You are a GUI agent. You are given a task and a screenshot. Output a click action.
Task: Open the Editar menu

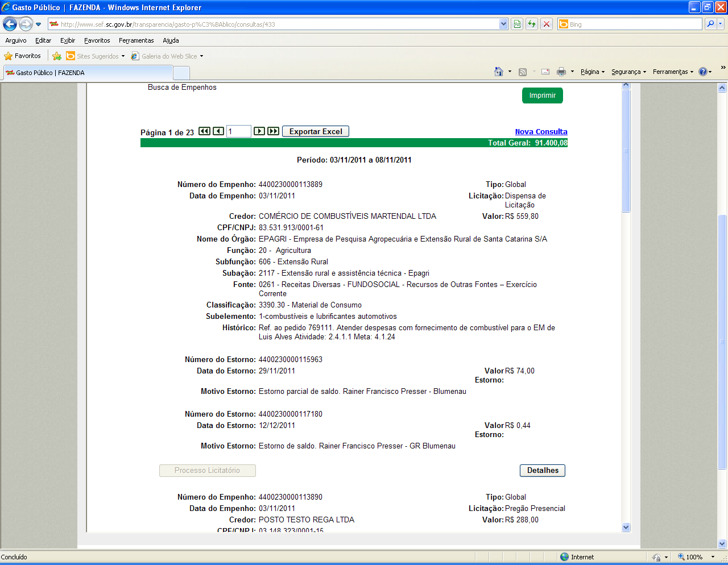pyautogui.click(x=43, y=40)
